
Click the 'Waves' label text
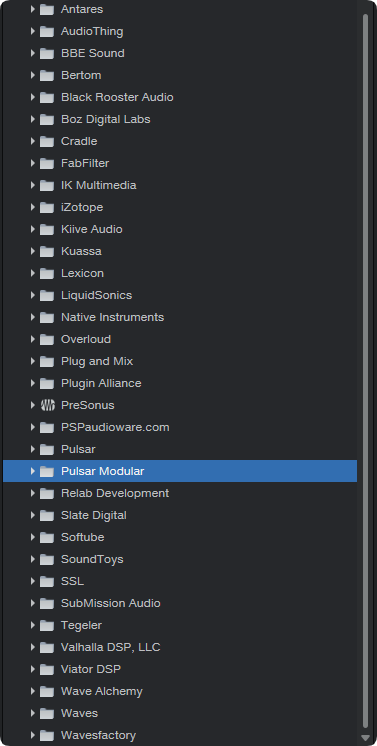[79, 713]
